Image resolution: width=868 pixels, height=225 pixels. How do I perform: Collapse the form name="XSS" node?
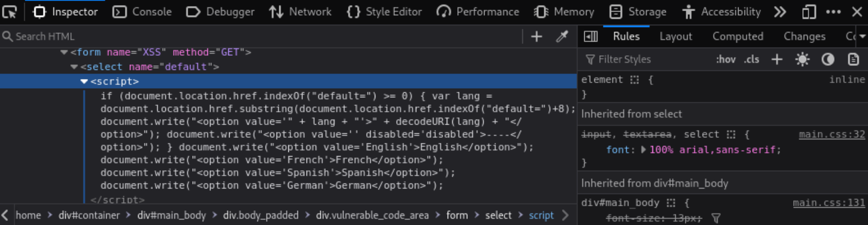[x=64, y=52]
